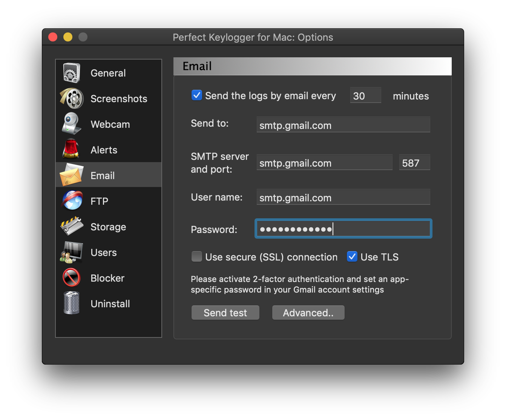Click the Users icon in the sidebar
This screenshot has height=420, width=506.
(71, 252)
